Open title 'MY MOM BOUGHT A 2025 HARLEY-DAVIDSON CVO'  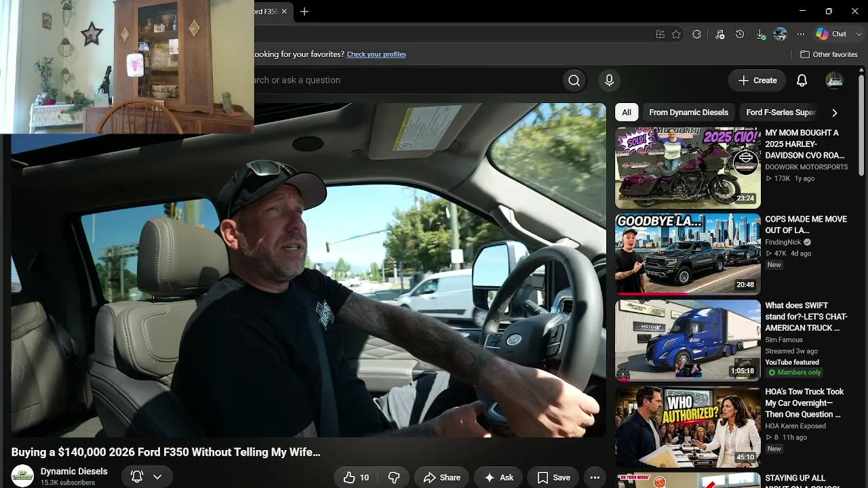805,144
